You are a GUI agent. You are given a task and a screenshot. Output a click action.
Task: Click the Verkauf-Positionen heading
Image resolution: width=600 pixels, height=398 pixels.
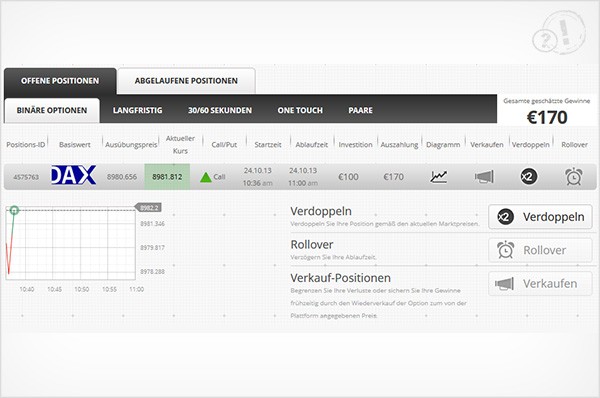(341, 278)
